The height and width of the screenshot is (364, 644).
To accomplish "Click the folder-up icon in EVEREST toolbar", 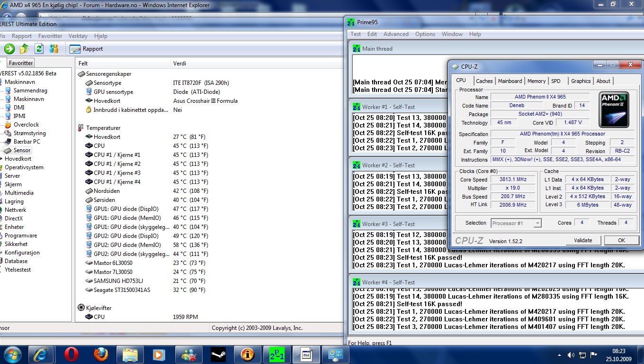I will pyautogui.click(x=24, y=48).
